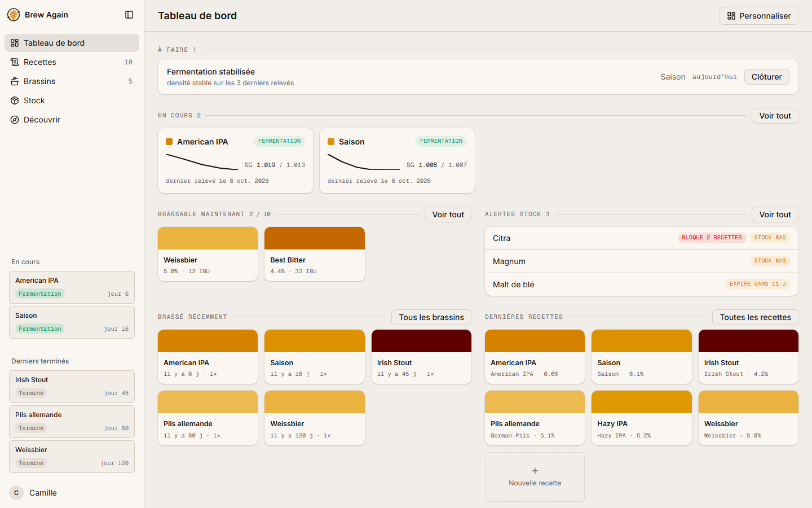This screenshot has height=508, width=812.
Task: Open the sidebar Saison batch, jour 16
Action: pyautogui.click(x=72, y=322)
